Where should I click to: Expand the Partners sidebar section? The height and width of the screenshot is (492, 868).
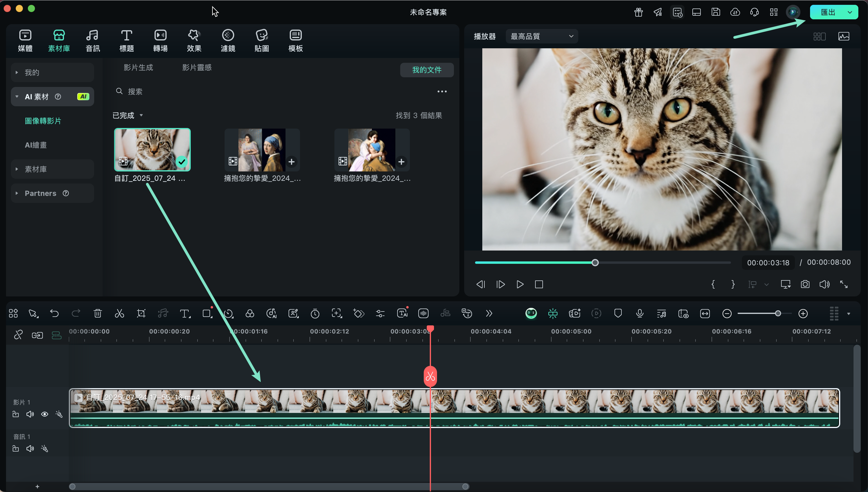point(53,193)
